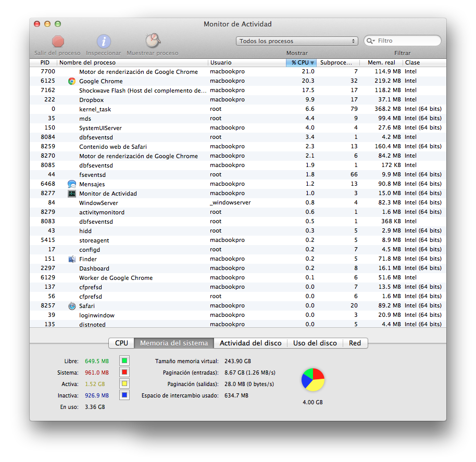This screenshot has height=462, width=476.
Task: Sort by Mem. real column header
Action: pos(381,62)
